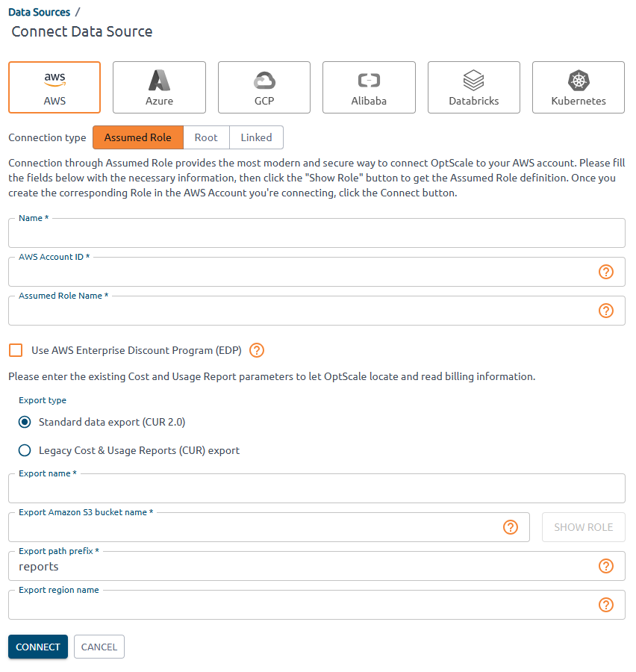636x672 pixels.
Task: Select Standard data export (CUR 2.0)
Action: (x=25, y=422)
